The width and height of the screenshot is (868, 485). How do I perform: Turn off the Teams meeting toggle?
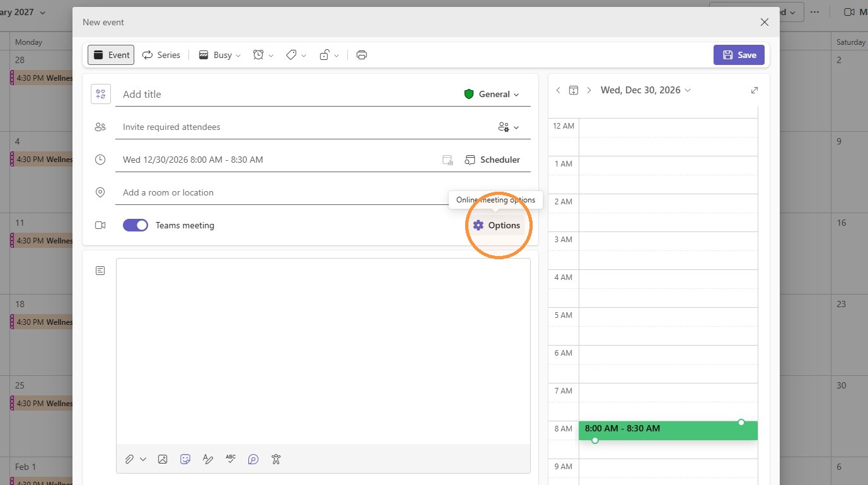[136, 225]
